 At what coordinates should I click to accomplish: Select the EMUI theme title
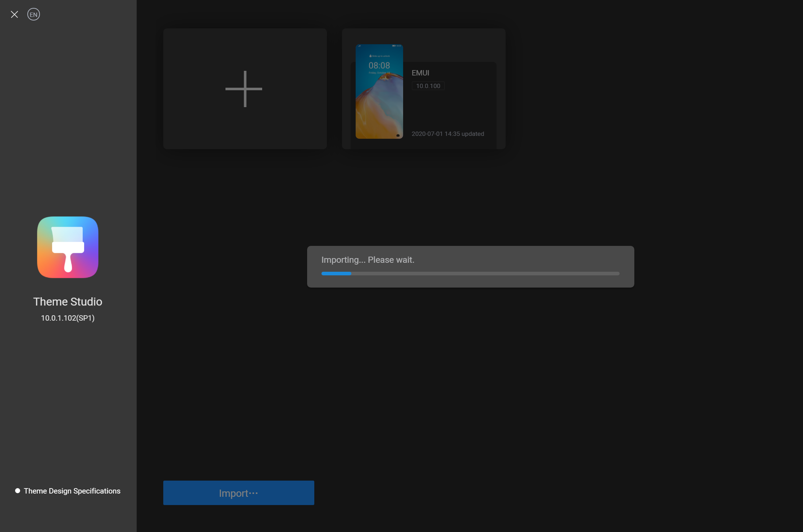[420, 73]
